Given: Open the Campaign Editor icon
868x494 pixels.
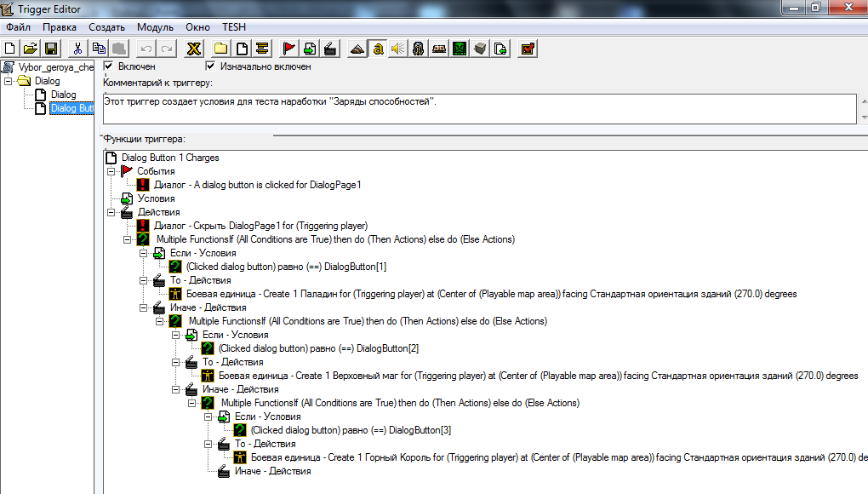Looking at the screenshot, I should tap(439, 49).
